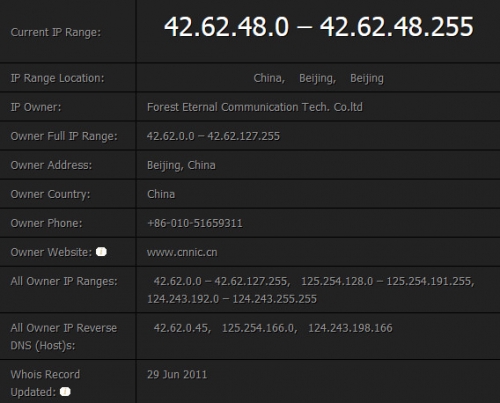The image size is (500, 403).
Task: Click the owner phone number +86-010-51659311
Action: 195,223
